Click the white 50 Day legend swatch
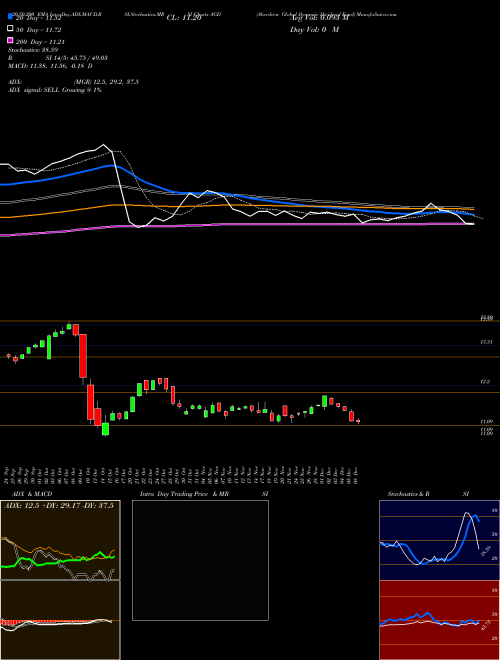 click(10, 29)
